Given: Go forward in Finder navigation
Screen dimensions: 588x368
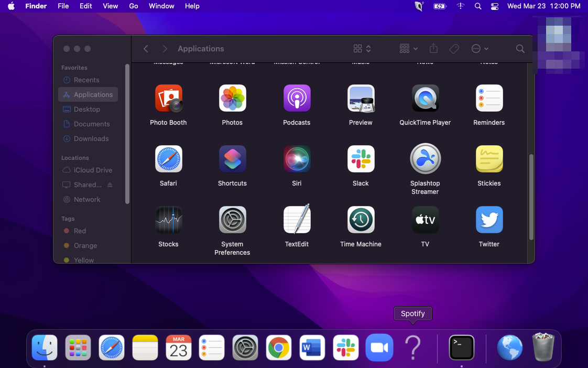Looking at the screenshot, I should 165,49.
